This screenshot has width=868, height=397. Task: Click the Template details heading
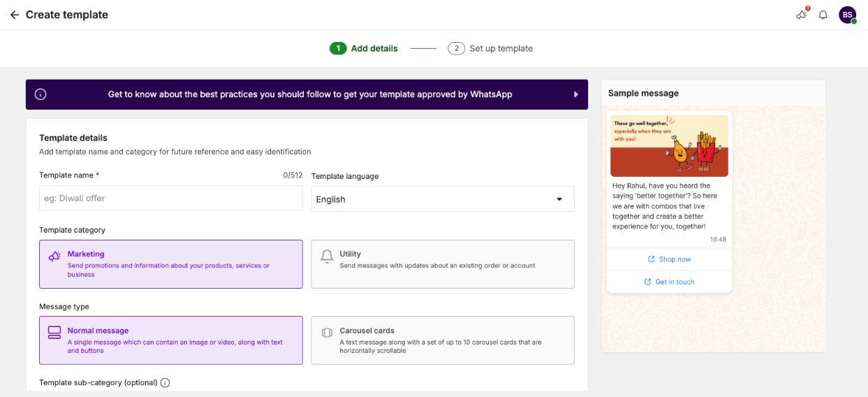(73, 138)
